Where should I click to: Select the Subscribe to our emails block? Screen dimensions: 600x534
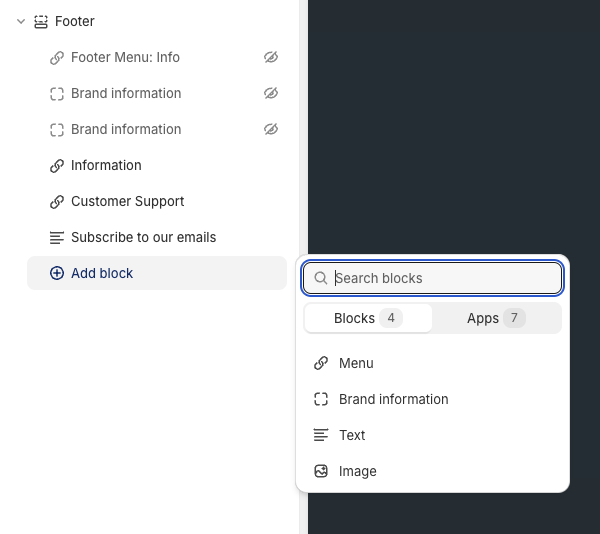143,237
